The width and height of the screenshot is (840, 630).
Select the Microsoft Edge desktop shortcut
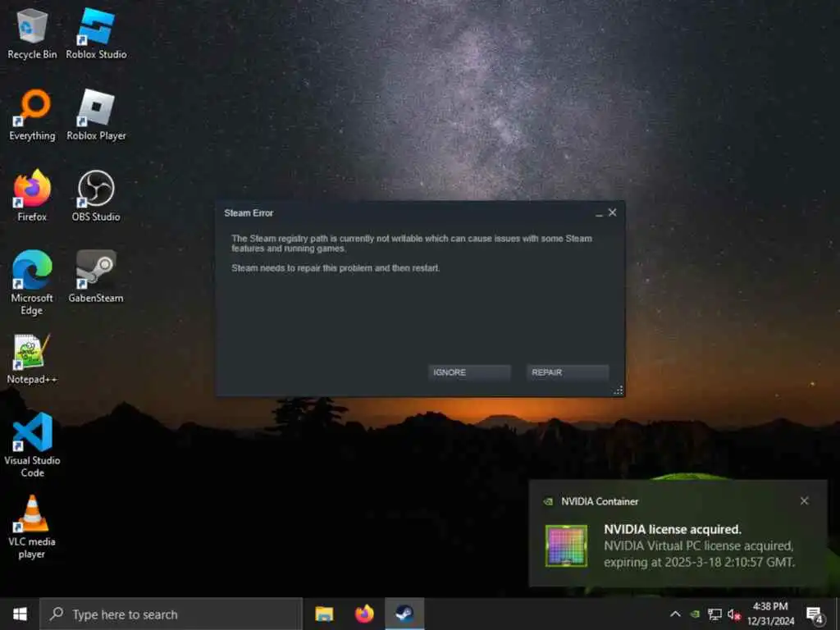click(32, 283)
